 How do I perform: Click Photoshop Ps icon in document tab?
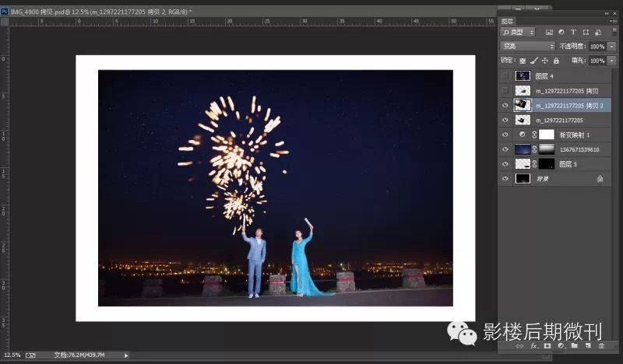pos(4,12)
